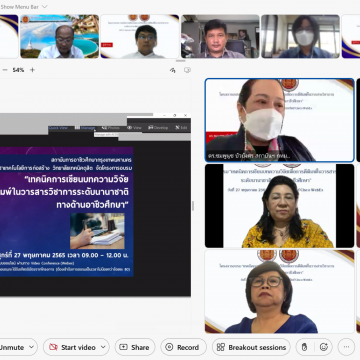Zoom out with the minus icon
The height and width of the screenshot is (360, 360).
coord(5,70)
